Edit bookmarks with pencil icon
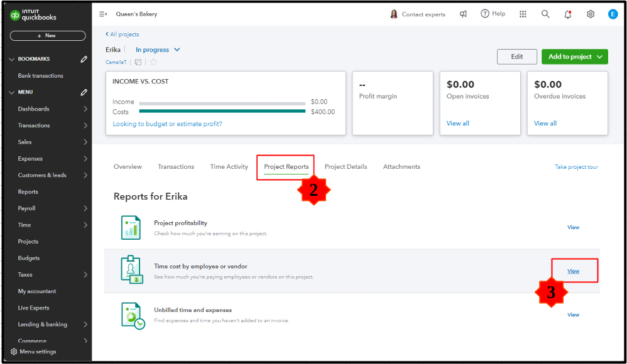 click(x=84, y=59)
